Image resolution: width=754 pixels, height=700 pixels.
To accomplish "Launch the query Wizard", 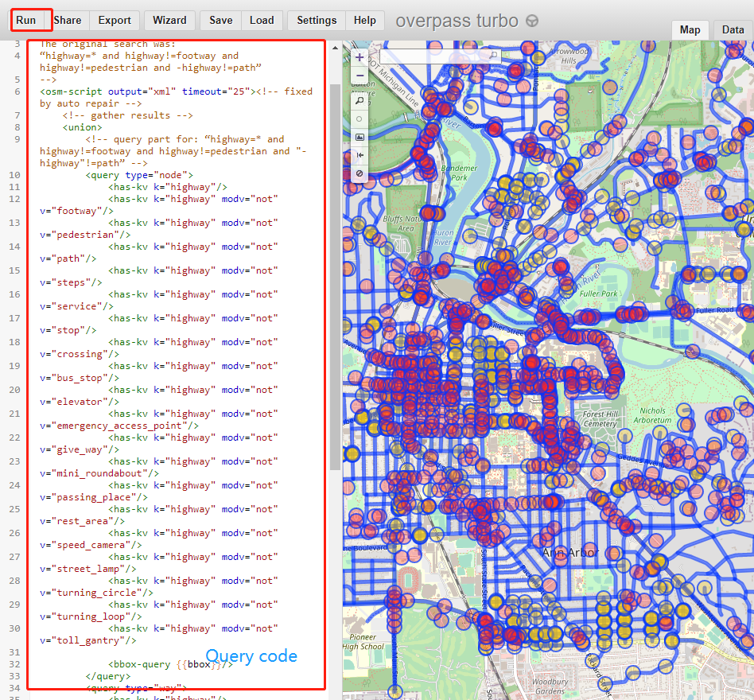I will [169, 20].
